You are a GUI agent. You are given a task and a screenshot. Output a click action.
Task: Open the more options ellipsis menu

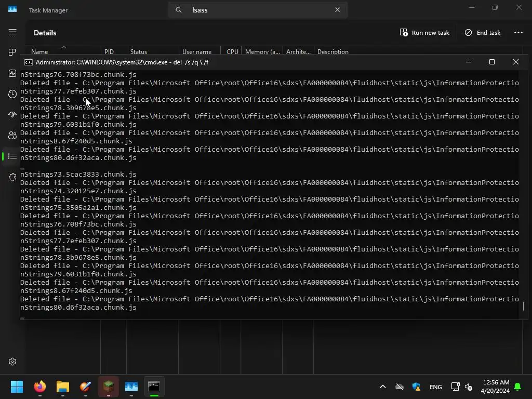518,33
